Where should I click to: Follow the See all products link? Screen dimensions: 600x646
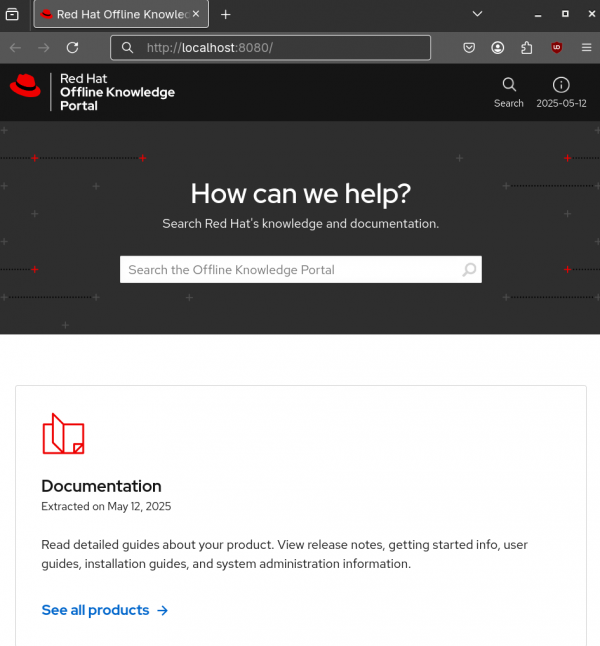(104, 610)
